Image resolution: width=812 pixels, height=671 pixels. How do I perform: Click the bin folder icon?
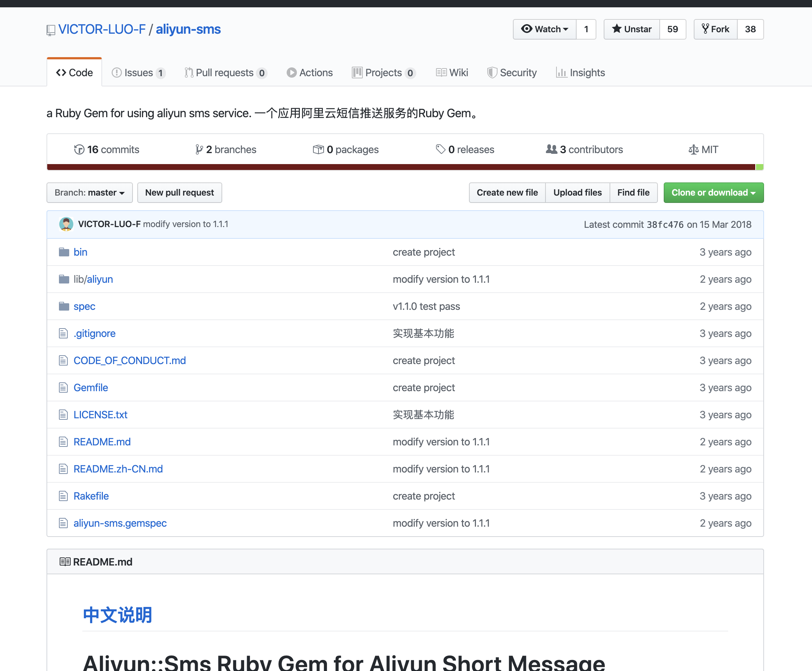tap(64, 252)
